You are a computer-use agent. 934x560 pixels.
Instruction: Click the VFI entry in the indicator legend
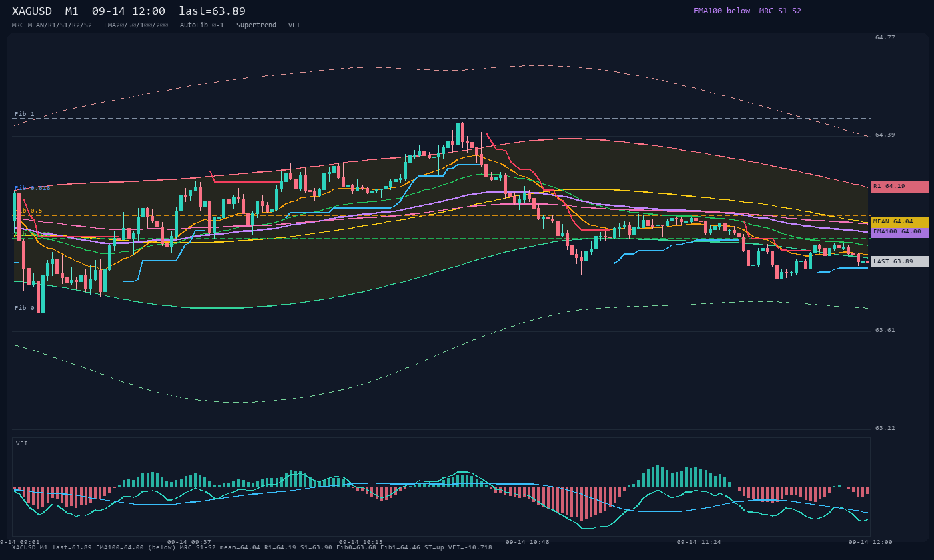(x=294, y=25)
